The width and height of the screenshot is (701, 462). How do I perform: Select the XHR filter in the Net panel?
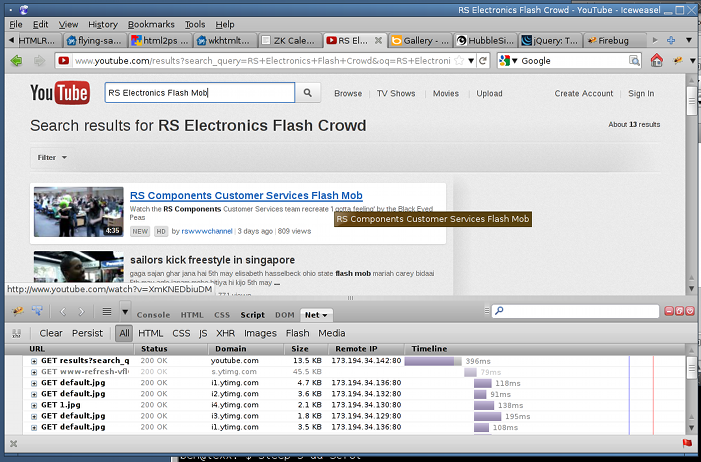click(225, 333)
